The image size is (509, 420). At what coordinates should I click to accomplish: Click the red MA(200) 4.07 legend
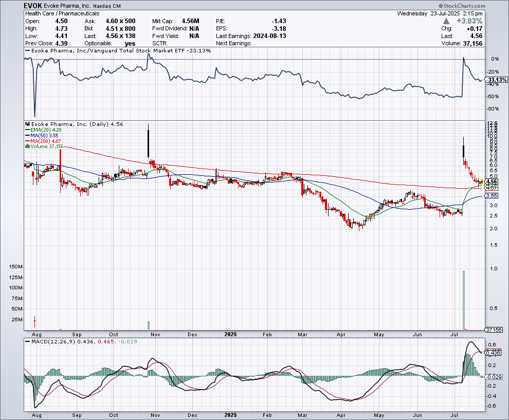pyautogui.click(x=43, y=141)
